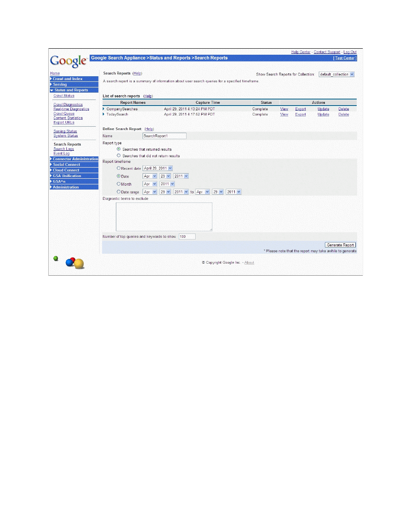411x532 pixels.
Task: Open the Real-time Diagnostics link
Action: pos(71,109)
